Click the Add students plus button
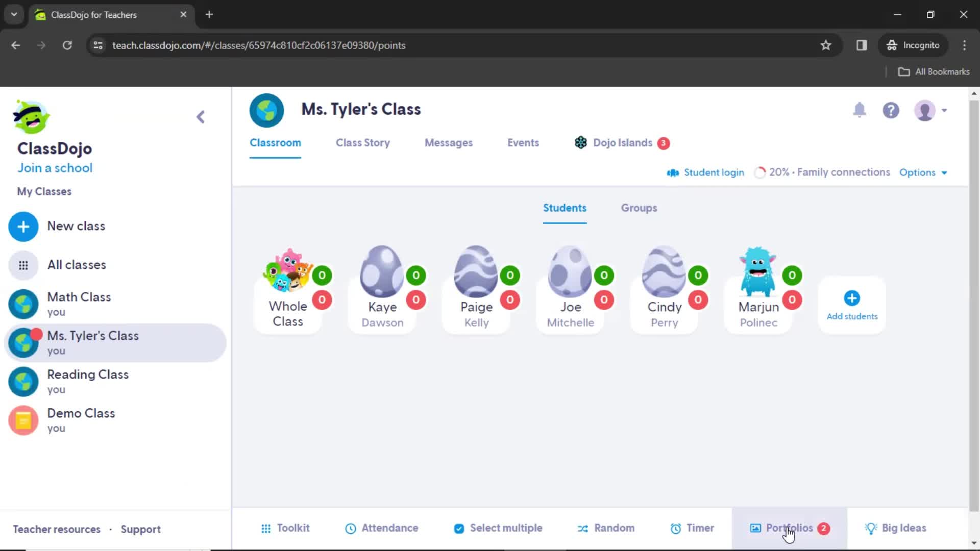 (x=852, y=305)
